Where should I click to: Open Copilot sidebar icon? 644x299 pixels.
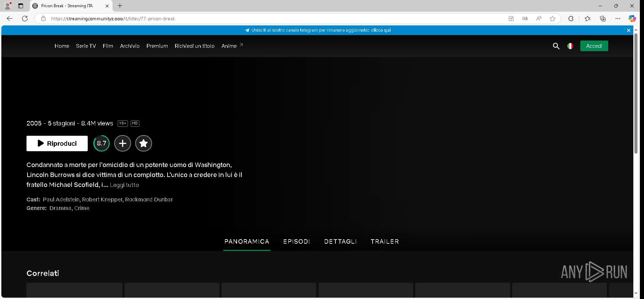[632, 19]
